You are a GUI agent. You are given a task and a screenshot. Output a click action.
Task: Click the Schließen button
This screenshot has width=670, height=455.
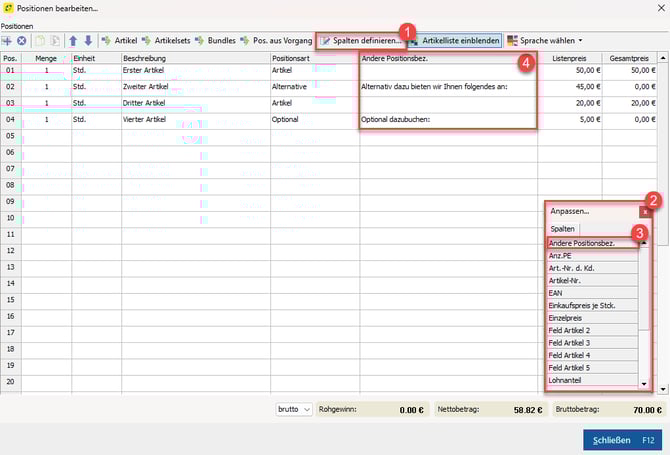[x=624, y=440]
